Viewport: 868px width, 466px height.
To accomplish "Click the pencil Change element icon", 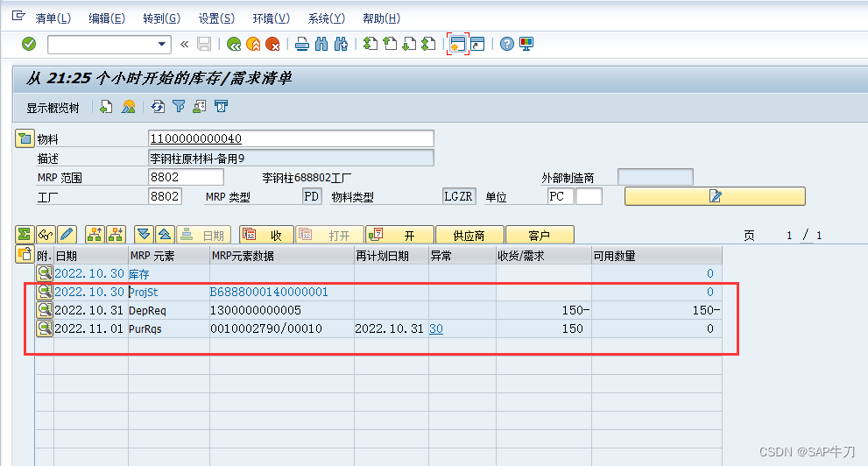I will tap(67, 235).
